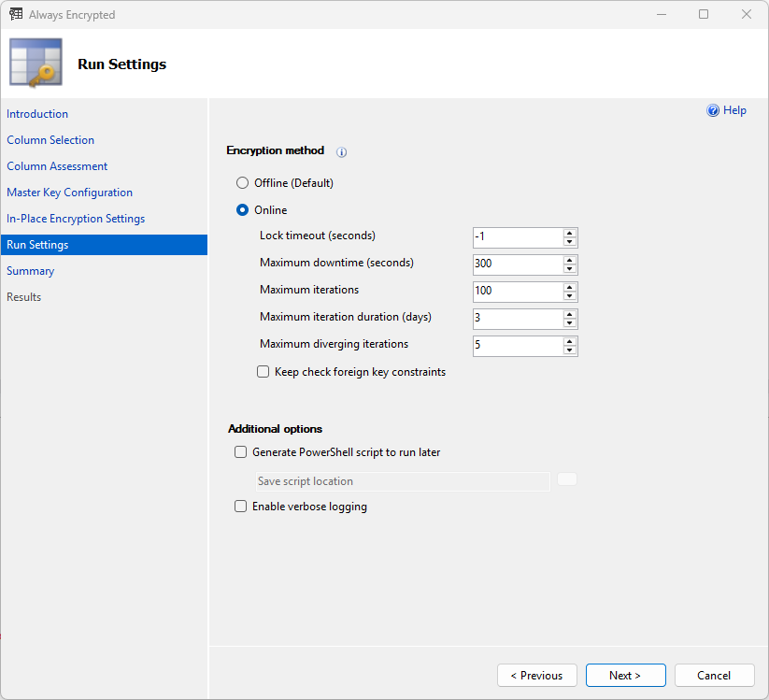Click the 'Run Settings' page title
This screenshot has width=769, height=700.
click(122, 64)
